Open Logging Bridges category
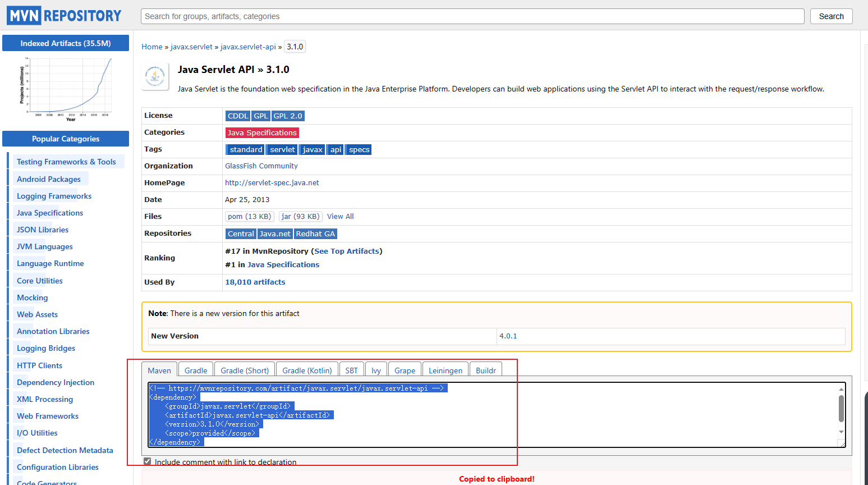This screenshot has height=485, width=868. [x=46, y=348]
